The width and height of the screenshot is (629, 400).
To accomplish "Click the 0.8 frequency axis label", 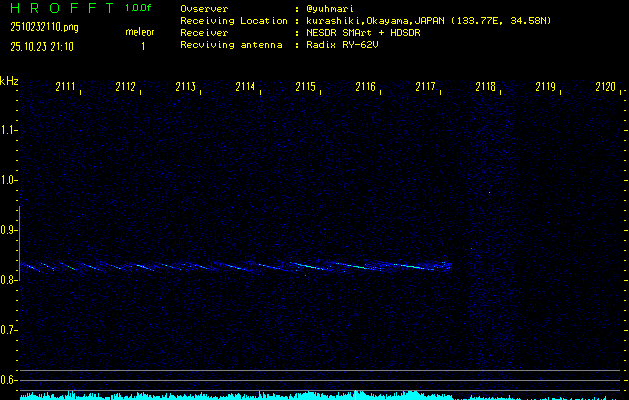I will [10, 280].
